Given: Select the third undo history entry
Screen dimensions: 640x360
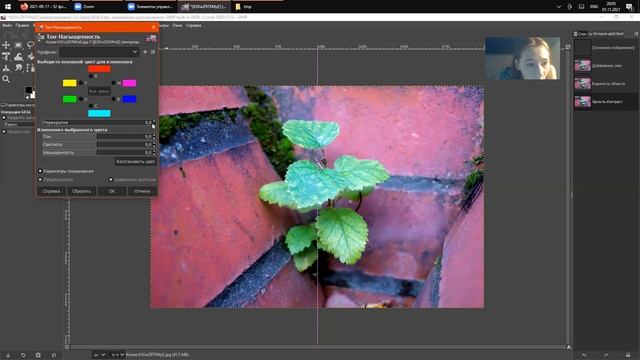Looking at the screenshot, I should pyautogui.click(x=606, y=84).
